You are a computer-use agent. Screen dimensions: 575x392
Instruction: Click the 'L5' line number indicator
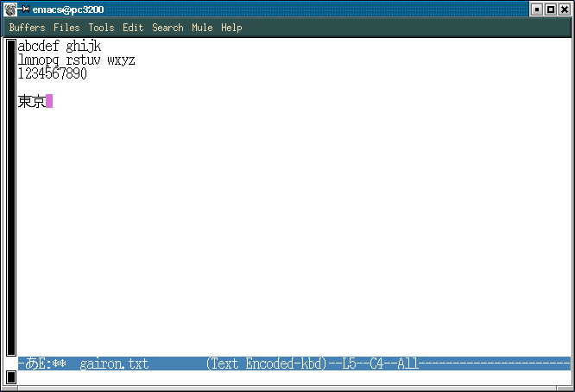349,364
